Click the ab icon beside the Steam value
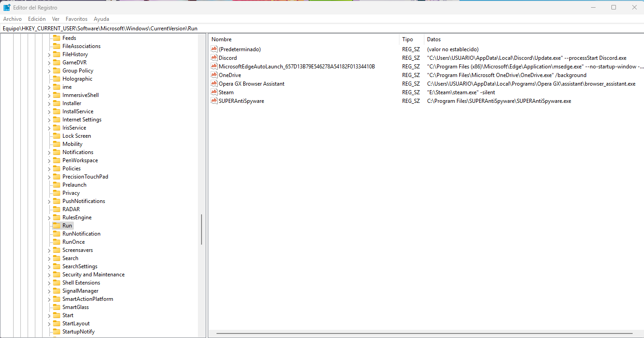The height and width of the screenshot is (338, 644). tap(214, 92)
